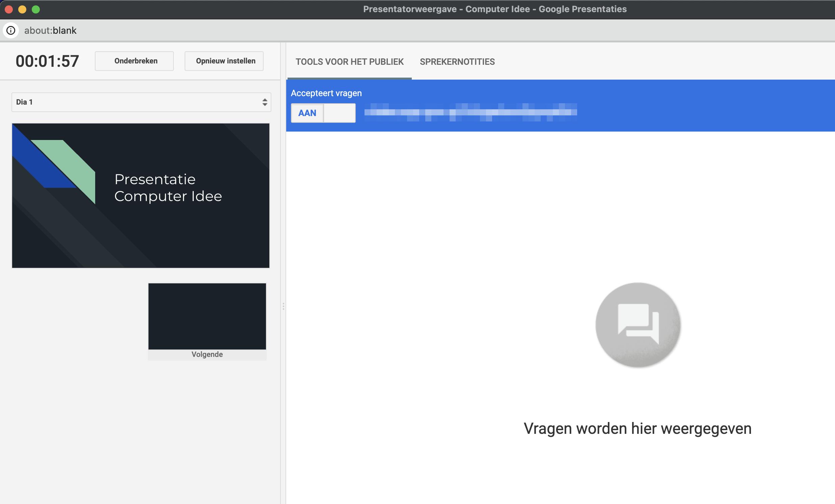Click the red close window button
The width and height of the screenshot is (835, 504).
click(9, 9)
